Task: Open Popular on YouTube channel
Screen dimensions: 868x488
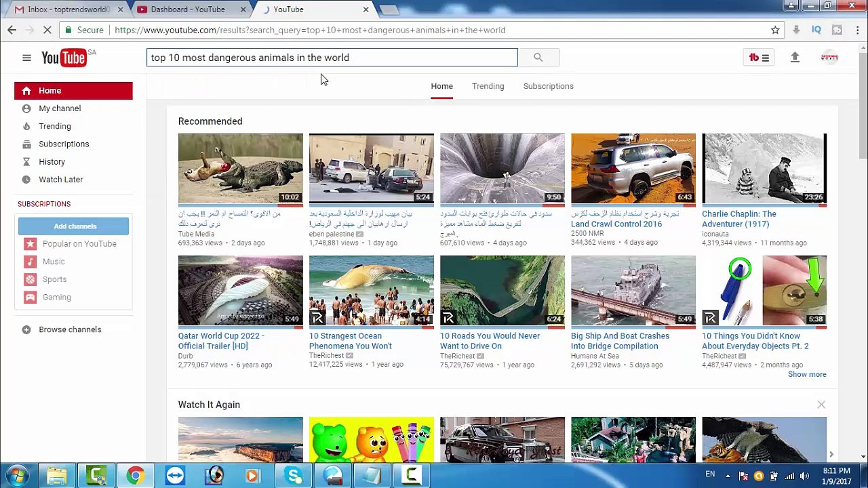Action: [79, 244]
